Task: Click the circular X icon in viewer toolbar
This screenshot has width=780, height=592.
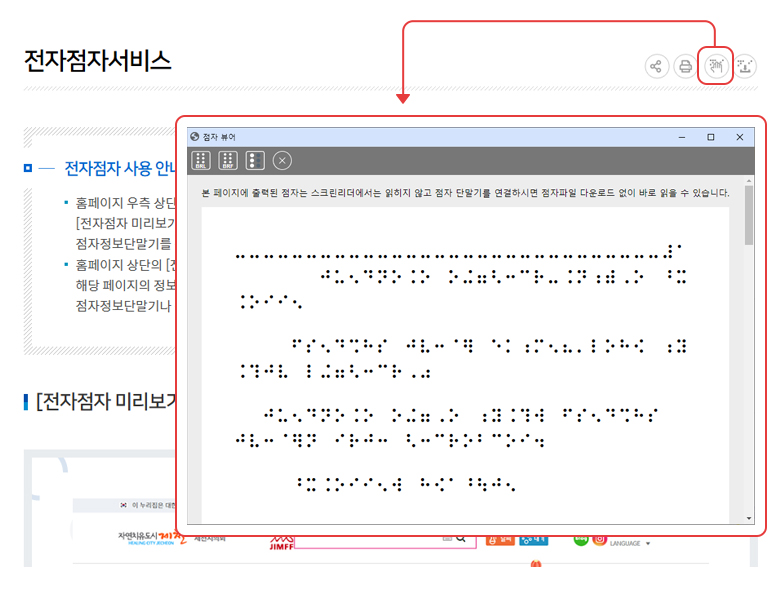Action: pos(282,161)
